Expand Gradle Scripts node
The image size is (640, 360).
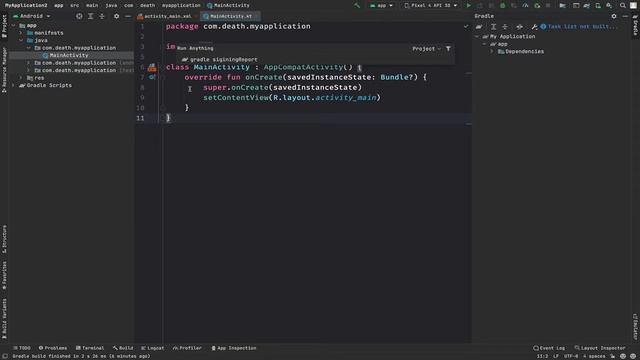coord(14,85)
